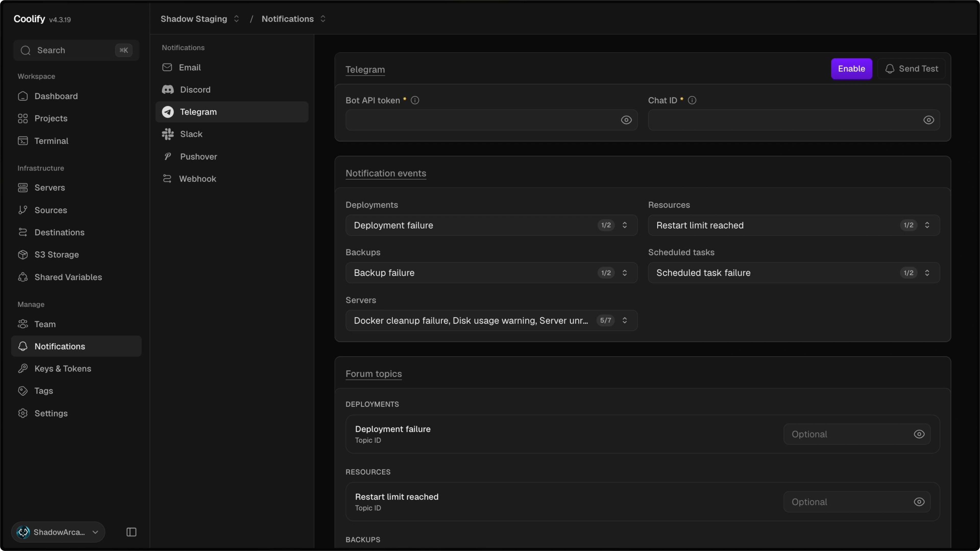Open Tags page
This screenshot has height=551, width=980.
(76, 391)
